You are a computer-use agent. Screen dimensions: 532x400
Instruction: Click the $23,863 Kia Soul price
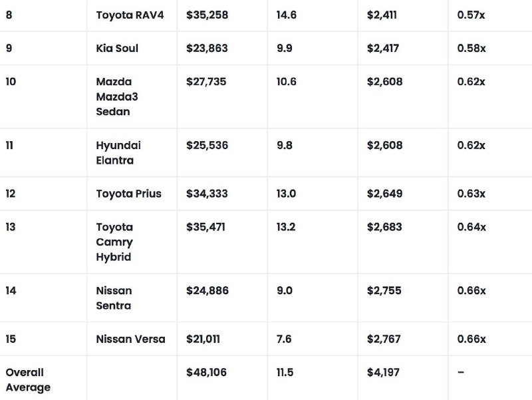(207, 49)
